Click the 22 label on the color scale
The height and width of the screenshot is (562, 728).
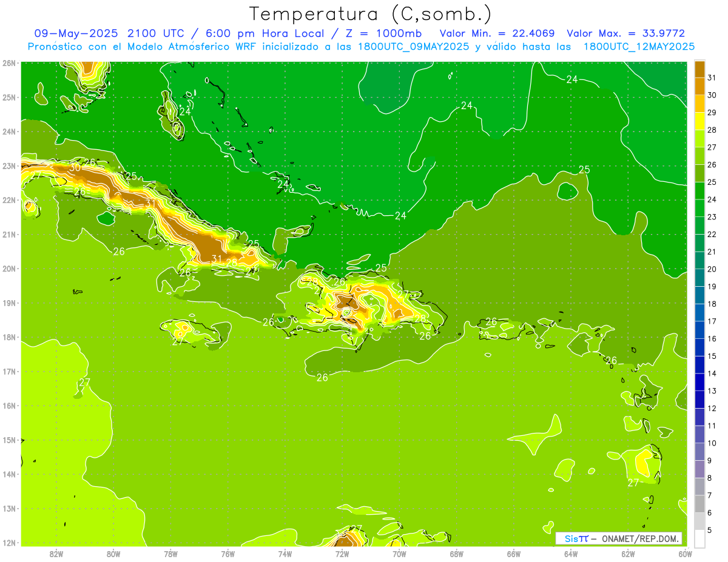coord(712,234)
